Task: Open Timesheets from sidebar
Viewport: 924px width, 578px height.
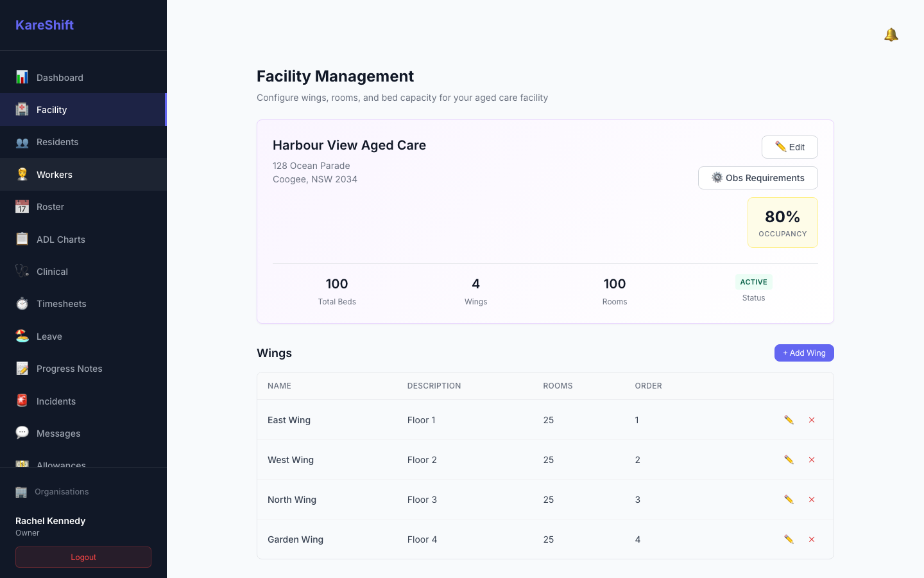Action: pyautogui.click(x=83, y=304)
